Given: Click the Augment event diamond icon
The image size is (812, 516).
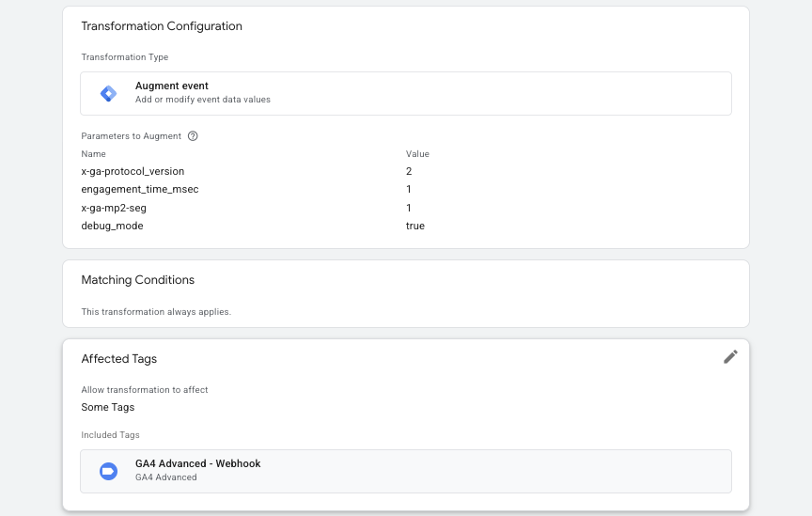Looking at the screenshot, I should 108,94.
